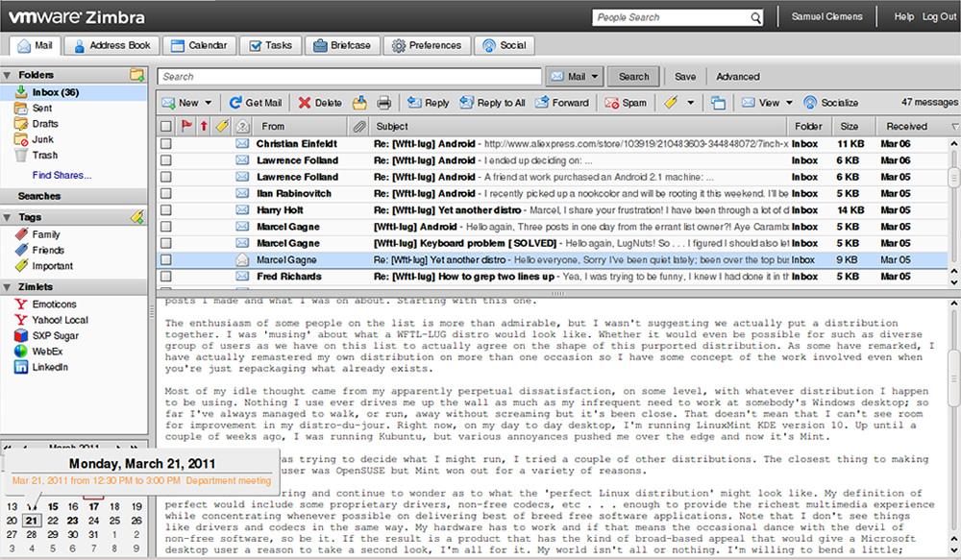Click the detach to new window icon
Viewport: 961px width, 560px height.
(x=718, y=103)
